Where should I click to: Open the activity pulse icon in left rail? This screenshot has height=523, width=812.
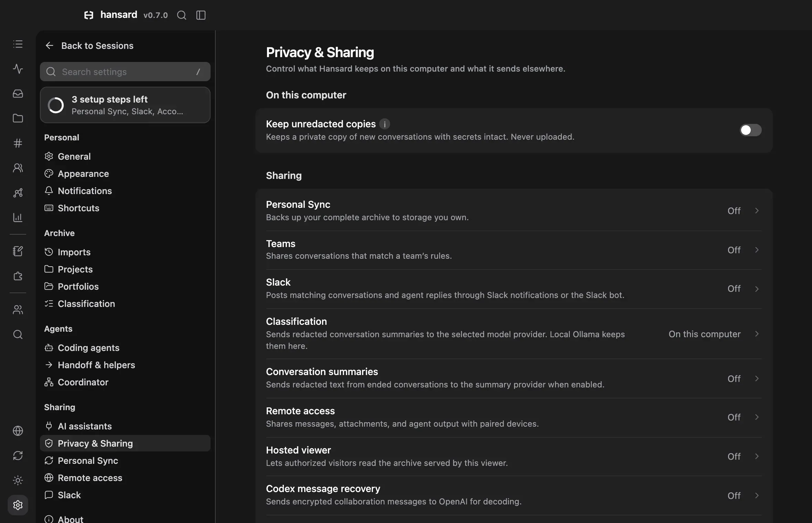18,69
